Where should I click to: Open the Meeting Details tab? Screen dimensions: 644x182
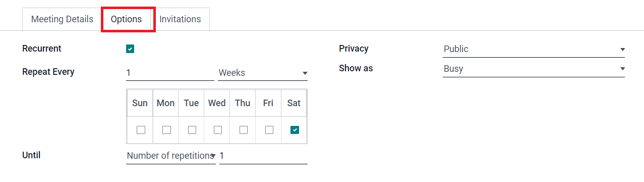pyautogui.click(x=62, y=19)
